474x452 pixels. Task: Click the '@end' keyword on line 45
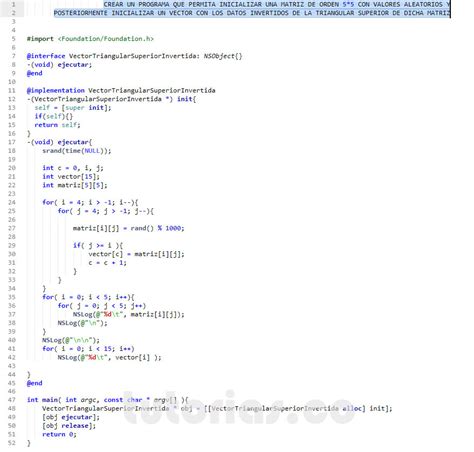click(35, 383)
